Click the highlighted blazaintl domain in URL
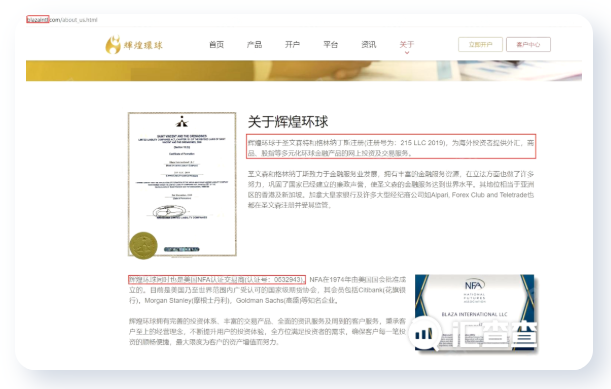This screenshot has width=611, height=389. click(37, 19)
